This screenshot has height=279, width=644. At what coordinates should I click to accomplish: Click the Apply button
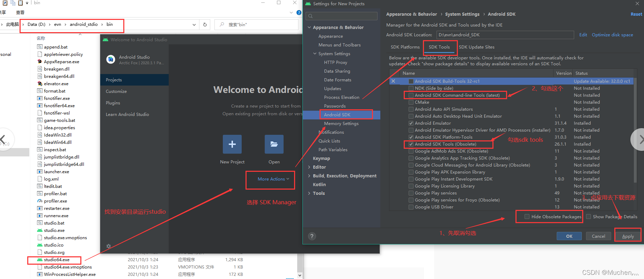pos(628,236)
